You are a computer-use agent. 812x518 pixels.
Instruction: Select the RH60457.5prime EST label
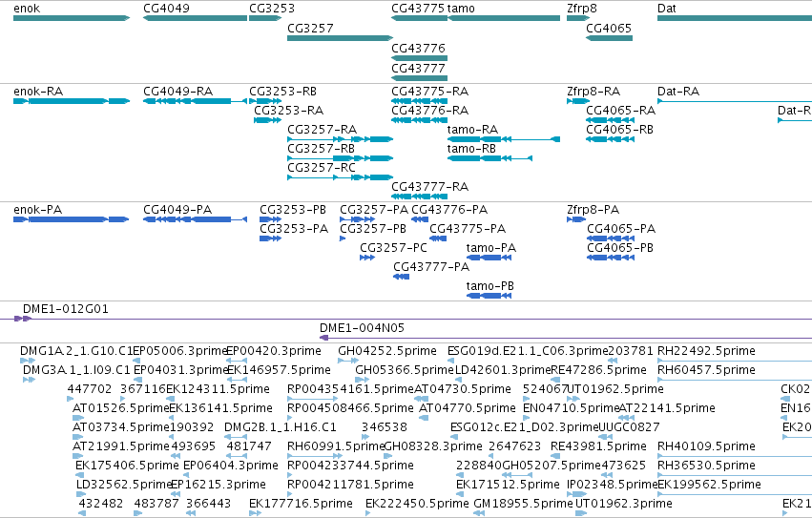pos(706,370)
